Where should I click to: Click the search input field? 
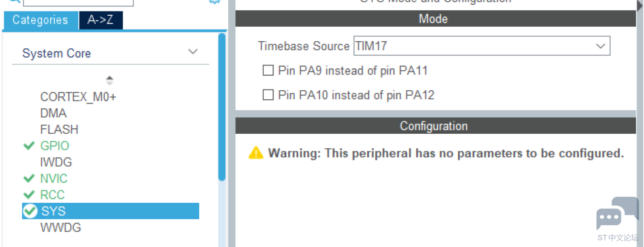click(x=79, y=2)
